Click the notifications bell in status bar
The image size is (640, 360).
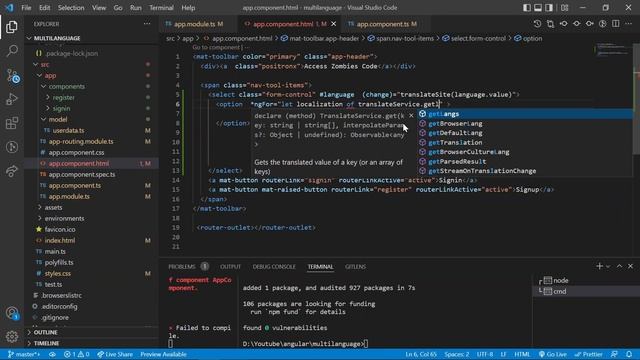coord(629,354)
